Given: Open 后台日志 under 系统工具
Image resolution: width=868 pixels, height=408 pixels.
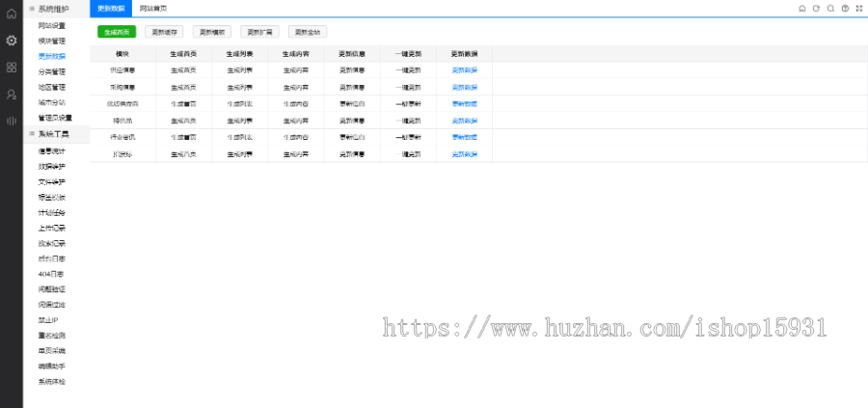Looking at the screenshot, I should pos(52,258).
